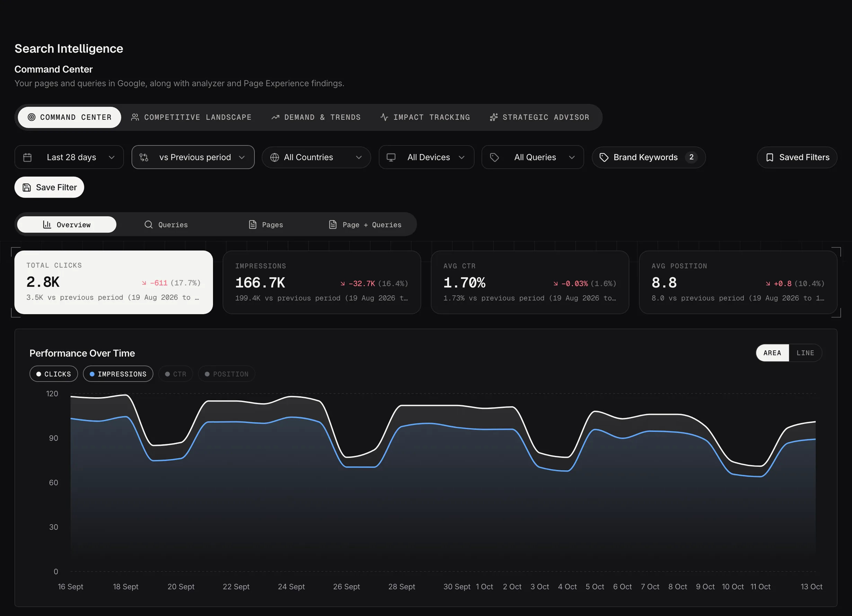Toggle the IMPRESSIONS series chip
This screenshot has height=616, width=852.
pyautogui.click(x=118, y=374)
